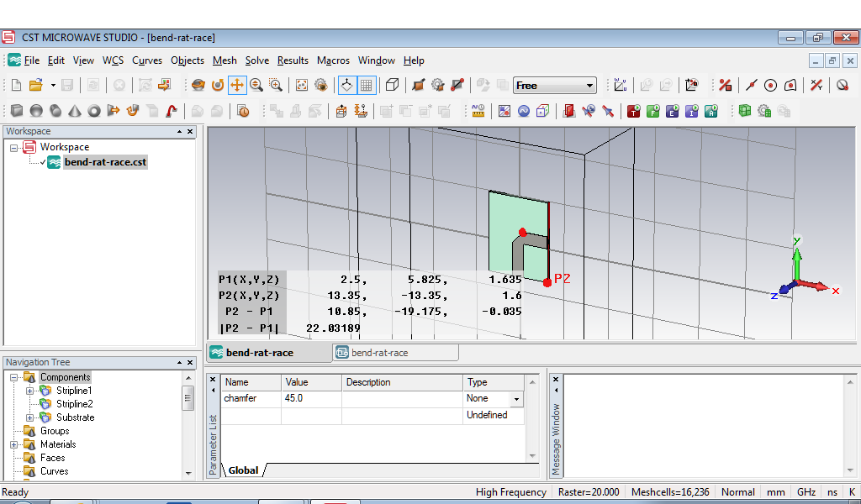Click the Pan view tool icon
The width and height of the screenshot is (861, 504).
(x=237, y=85)
